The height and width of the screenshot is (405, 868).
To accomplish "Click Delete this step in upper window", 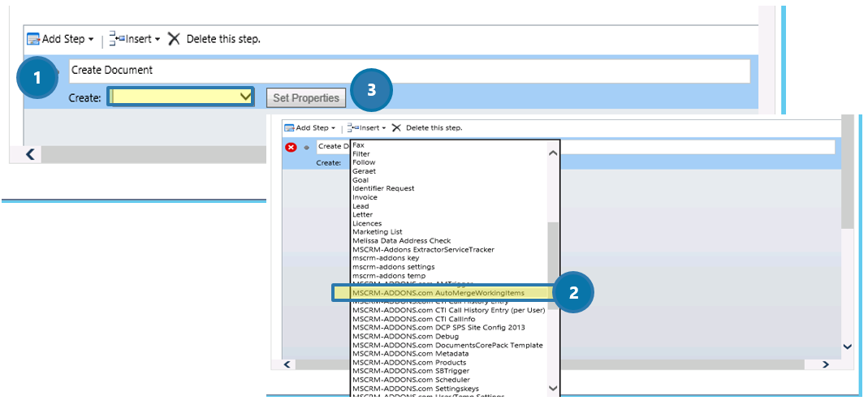I will 214,39.
